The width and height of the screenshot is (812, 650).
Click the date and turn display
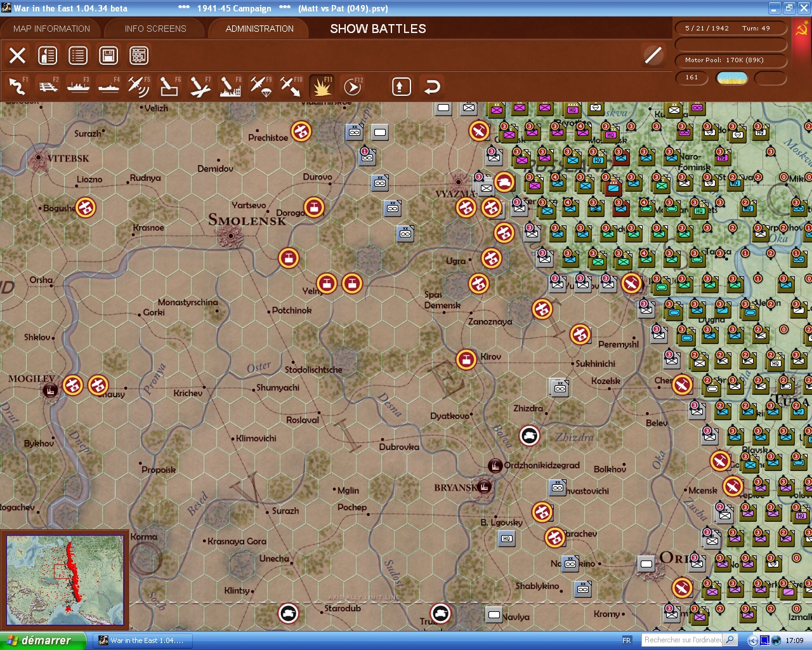click(730, 29)
